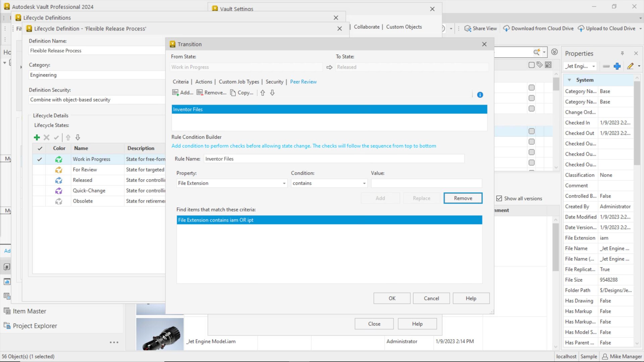Click the green add lifecycle state icon

(x=37, y=137)
